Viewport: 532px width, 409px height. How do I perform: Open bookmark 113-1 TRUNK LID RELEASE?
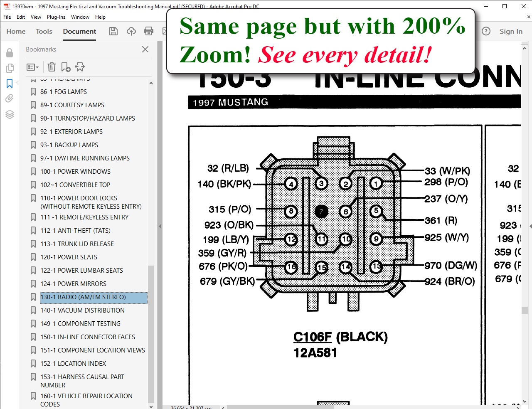coord(77,244)
